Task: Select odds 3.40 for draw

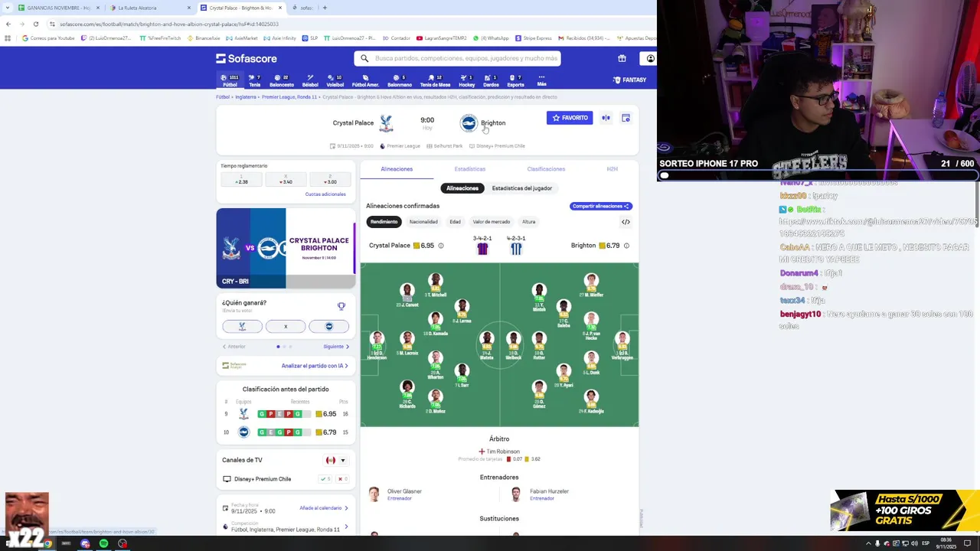Action: pyautogui.click(x=286, y=179)
